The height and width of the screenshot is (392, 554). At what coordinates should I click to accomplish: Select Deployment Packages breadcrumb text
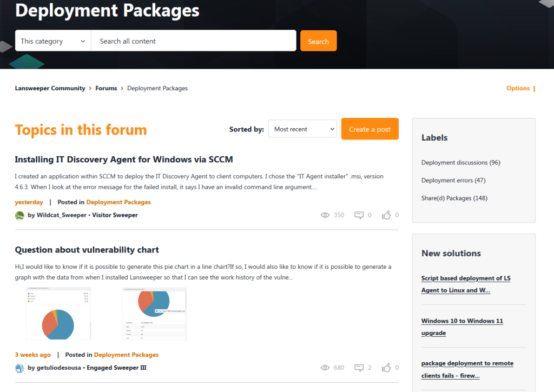click(157, 88)
